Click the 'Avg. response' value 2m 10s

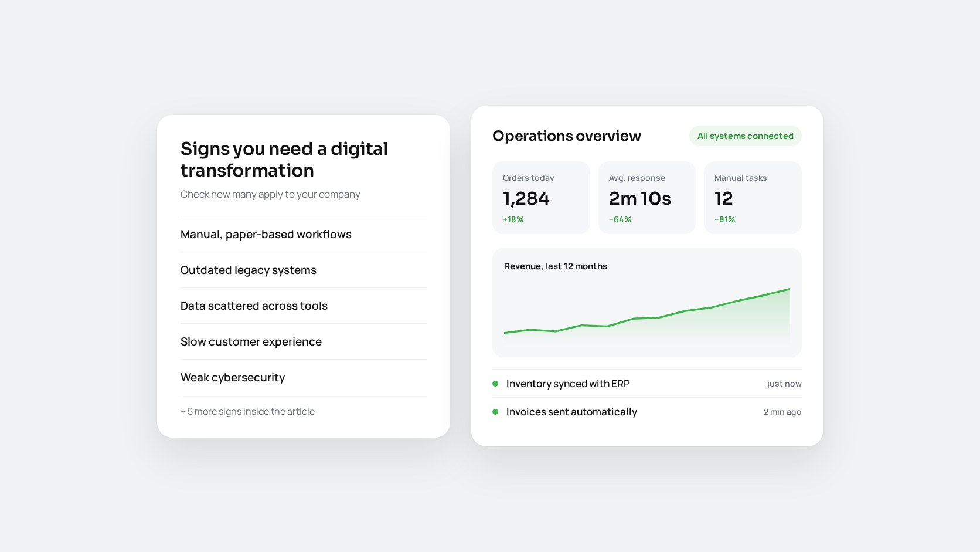click(639, 198)
